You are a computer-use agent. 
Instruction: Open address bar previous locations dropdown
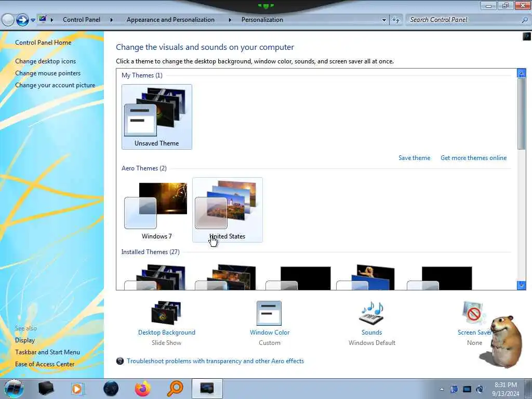384,20
